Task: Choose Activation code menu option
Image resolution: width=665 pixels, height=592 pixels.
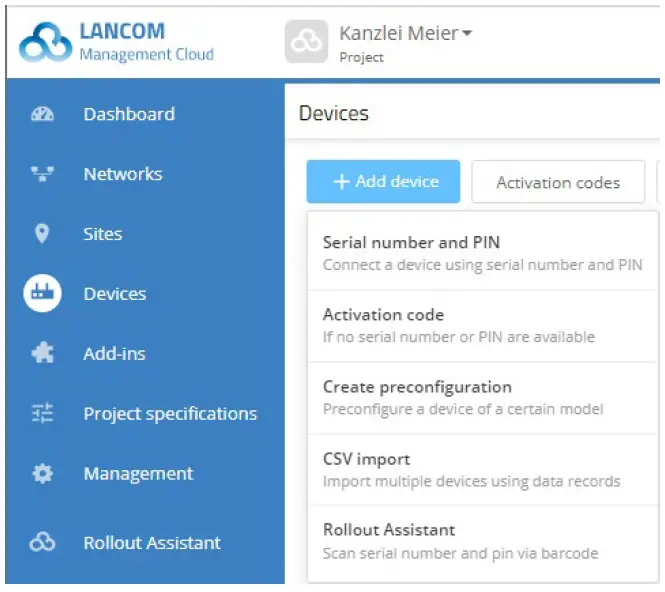Action: (x=483, y=326)
